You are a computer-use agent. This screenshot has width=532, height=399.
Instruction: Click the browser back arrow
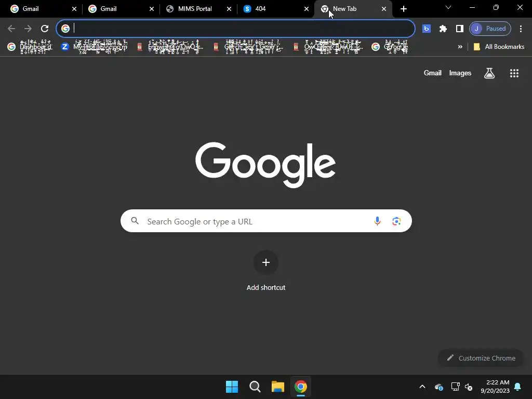[x=11, y=29]
